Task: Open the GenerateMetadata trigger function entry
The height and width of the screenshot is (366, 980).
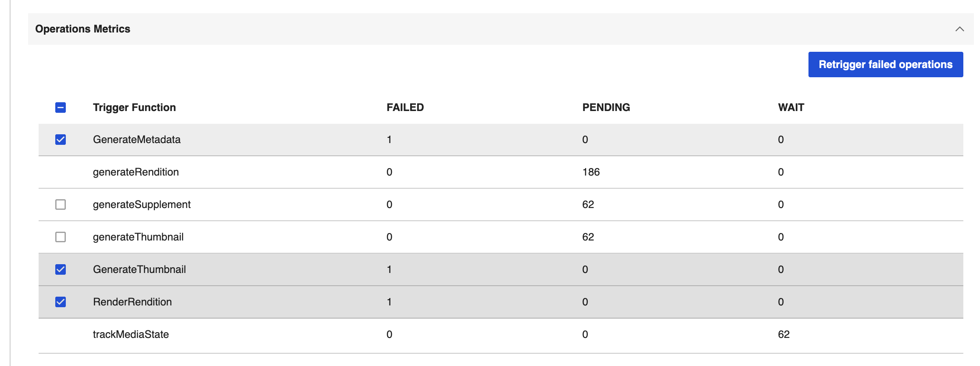Action: pos(137,140)
